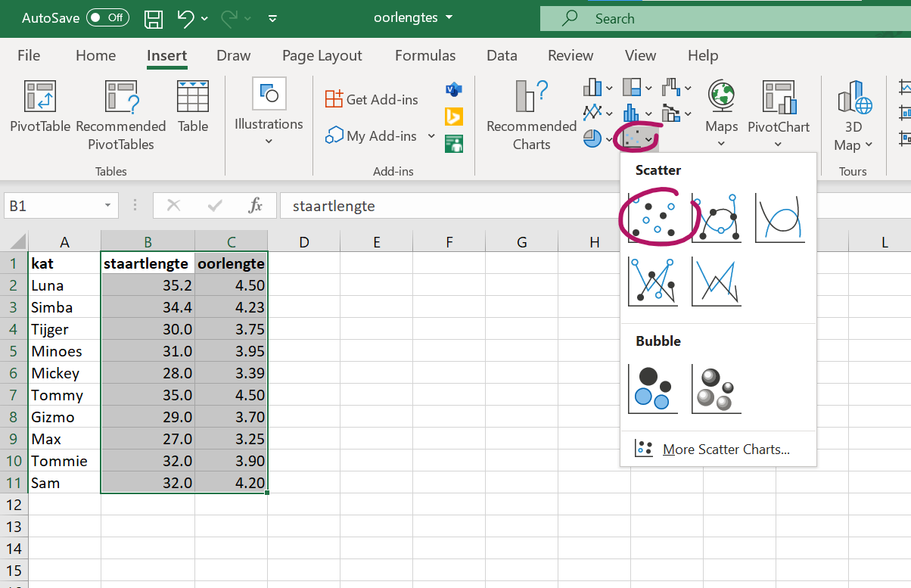The height and width of the screenshot is (588, 911).
Task: Choose Scatter with Smooth Lines and Markers
Action: 716,217
